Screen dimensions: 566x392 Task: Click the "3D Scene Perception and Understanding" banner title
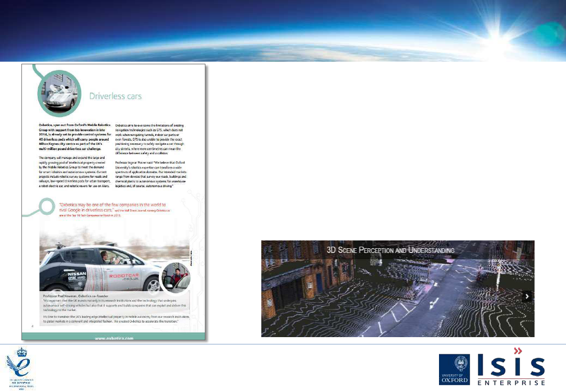coord(390,250)
